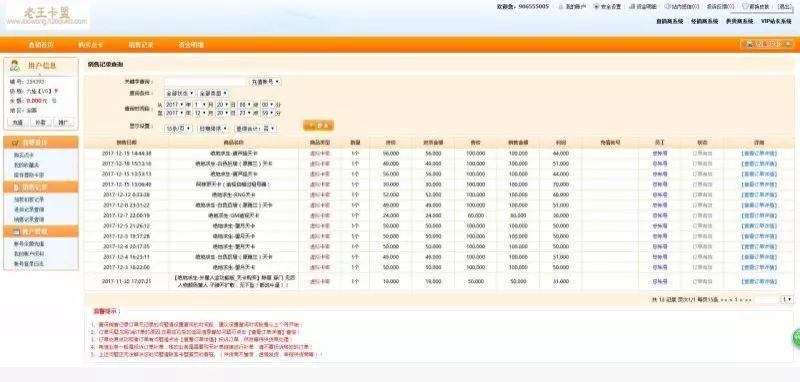The height and width of the screenshot is (382, 800).
Task: Click the 2017-12-7 22:00:19 date cell
Action: tap(126, 216)
